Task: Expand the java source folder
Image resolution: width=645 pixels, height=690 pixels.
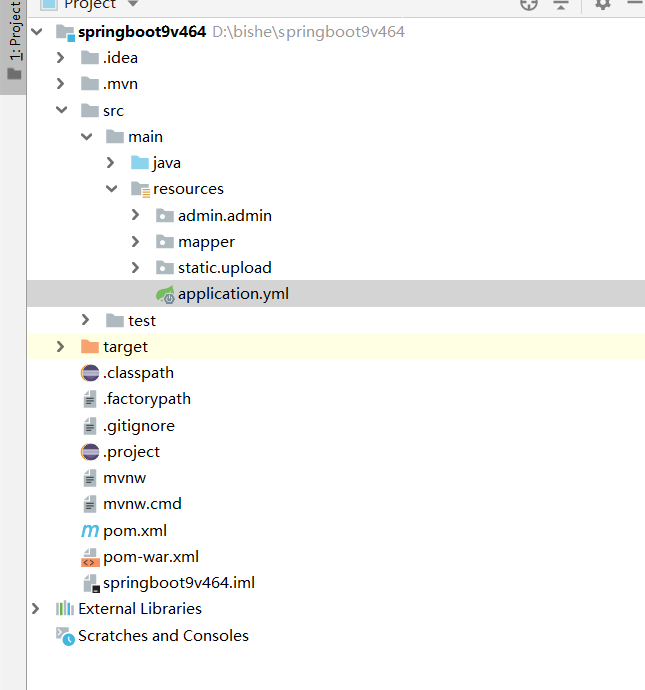Action: click(x=111, y=162)
